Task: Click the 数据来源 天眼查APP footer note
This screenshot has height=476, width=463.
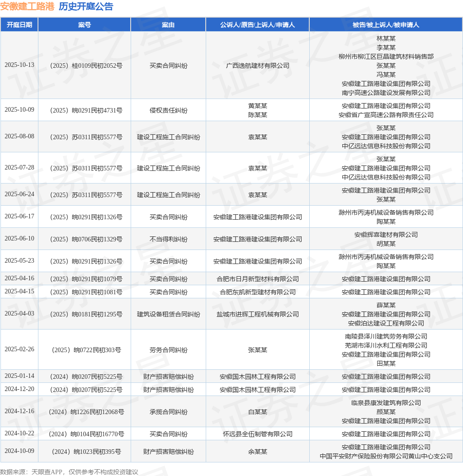Action: pyautogui.click(x=69, y=472)
